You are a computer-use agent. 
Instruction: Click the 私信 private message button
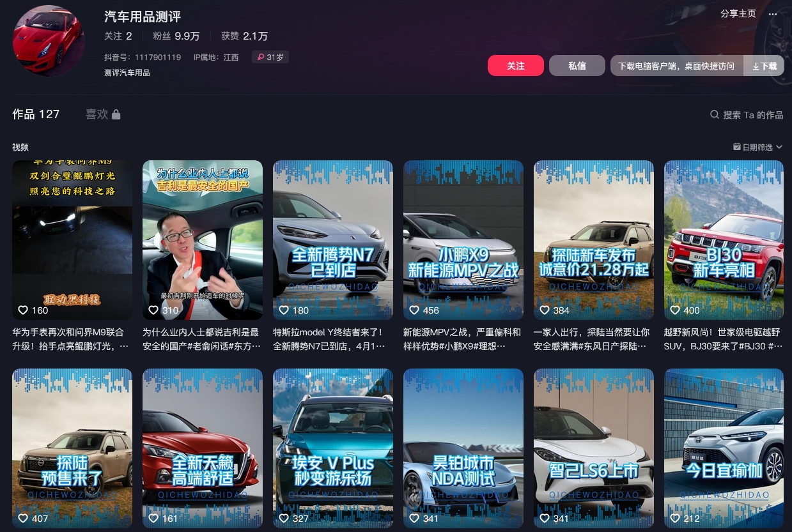(577, 66)
